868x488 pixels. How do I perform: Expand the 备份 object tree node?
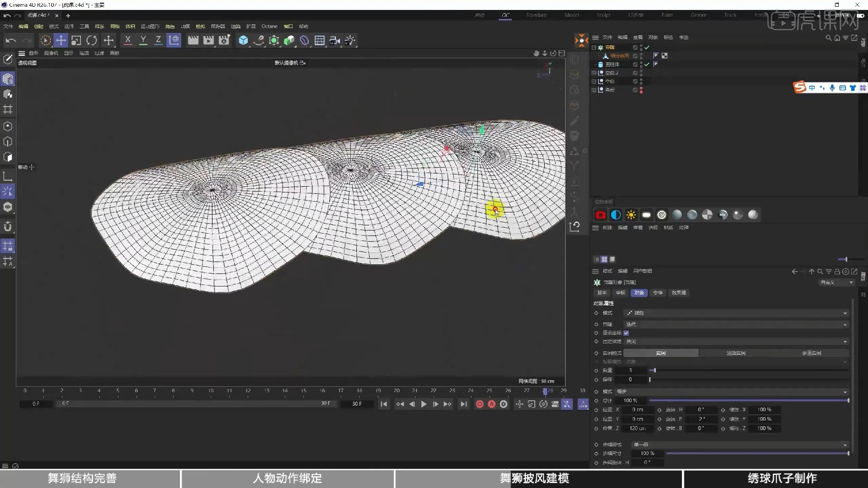tap(594, 90)
